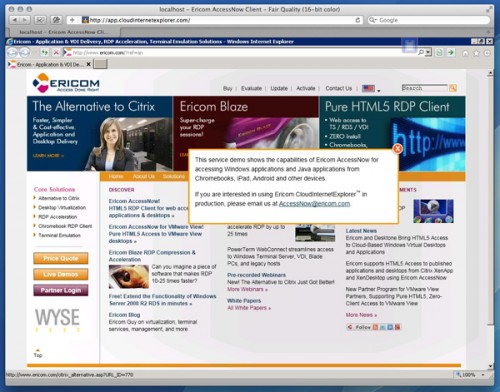Image resolution: width=500 pixels, height=392 pixels.
Task: Open a new blank IE tab
Action: coord(100,64)
